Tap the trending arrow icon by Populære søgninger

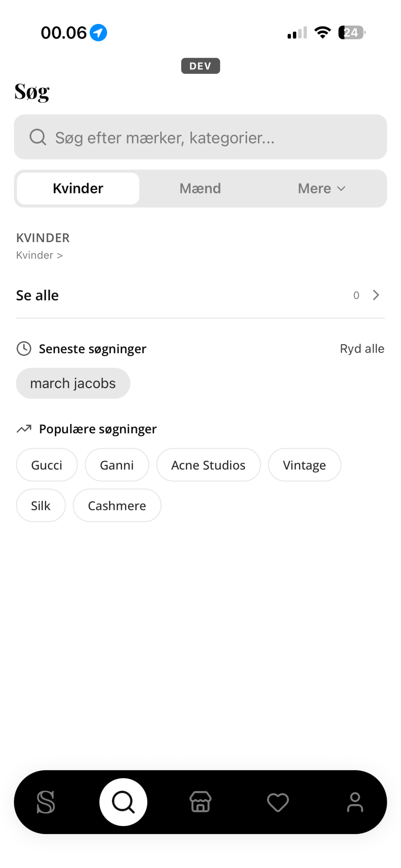tap(24, 429)
